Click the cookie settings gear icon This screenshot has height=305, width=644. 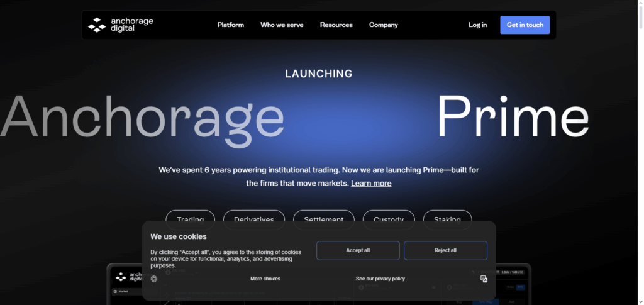[154, 279]
